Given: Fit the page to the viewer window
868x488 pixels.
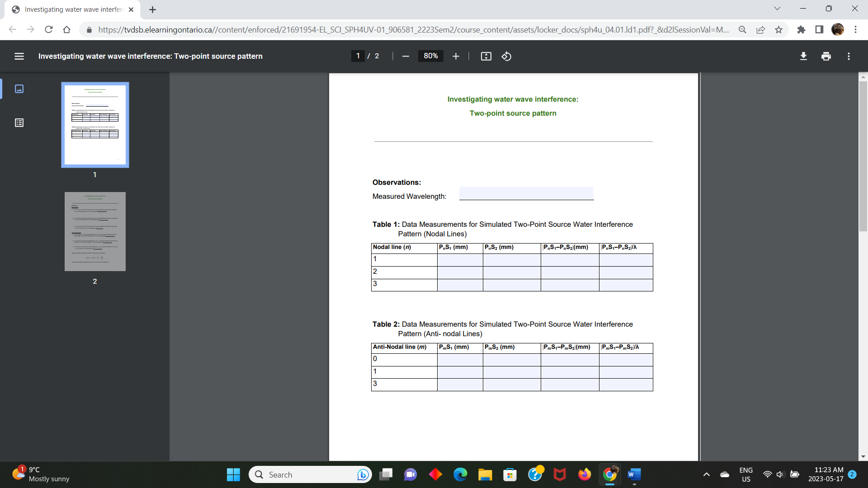Looking at the screenshot, I should [x=486, y=56].
